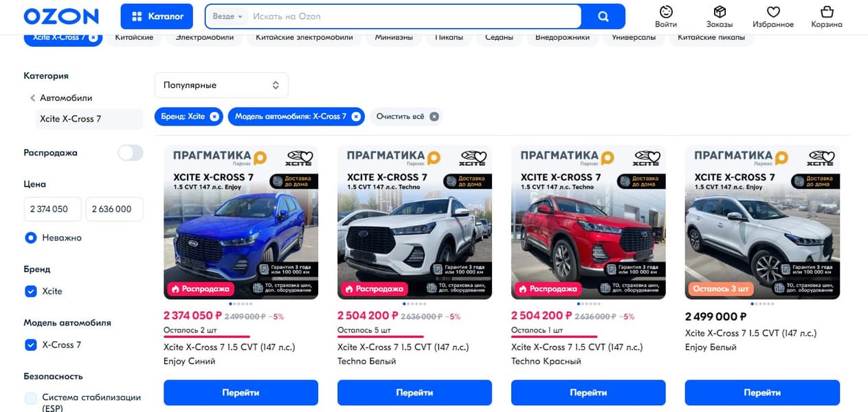Open the Заказы orders icon
This screenshot has width=868, height=412.
pos(720,17)
